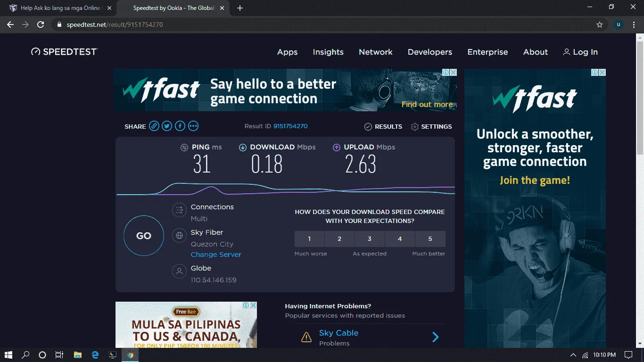Rate download speed as 5 (much better)
The height and width of the screenshot is (362, 644).
430,239
